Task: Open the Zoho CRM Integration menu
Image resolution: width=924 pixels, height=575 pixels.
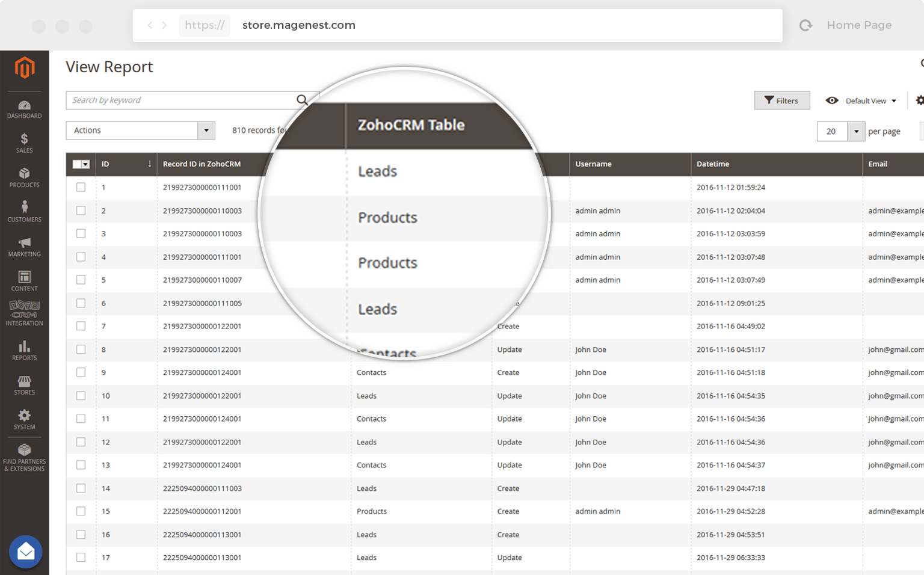Action: tap(25, 314)
